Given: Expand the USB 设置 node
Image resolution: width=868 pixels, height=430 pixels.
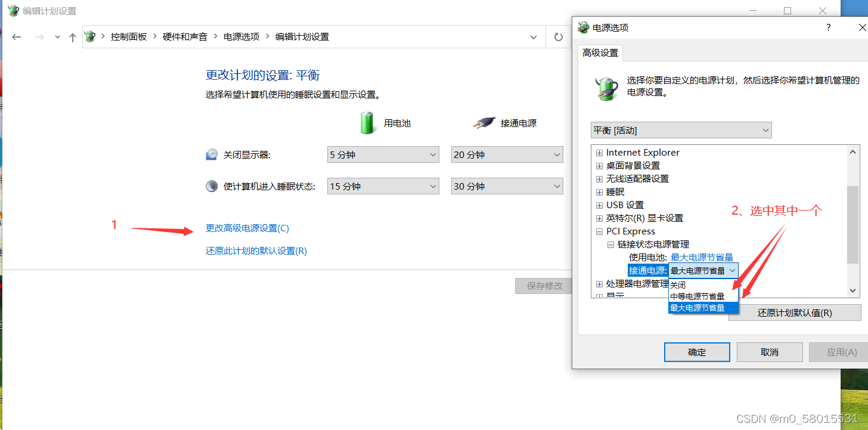Looking at the screenshot, I should click(x=600, y=205).
